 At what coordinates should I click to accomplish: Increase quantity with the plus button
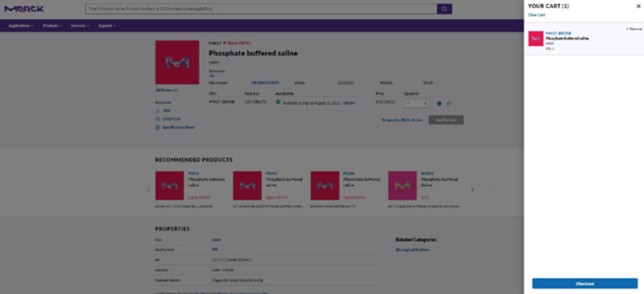click(x=425, y=104)
